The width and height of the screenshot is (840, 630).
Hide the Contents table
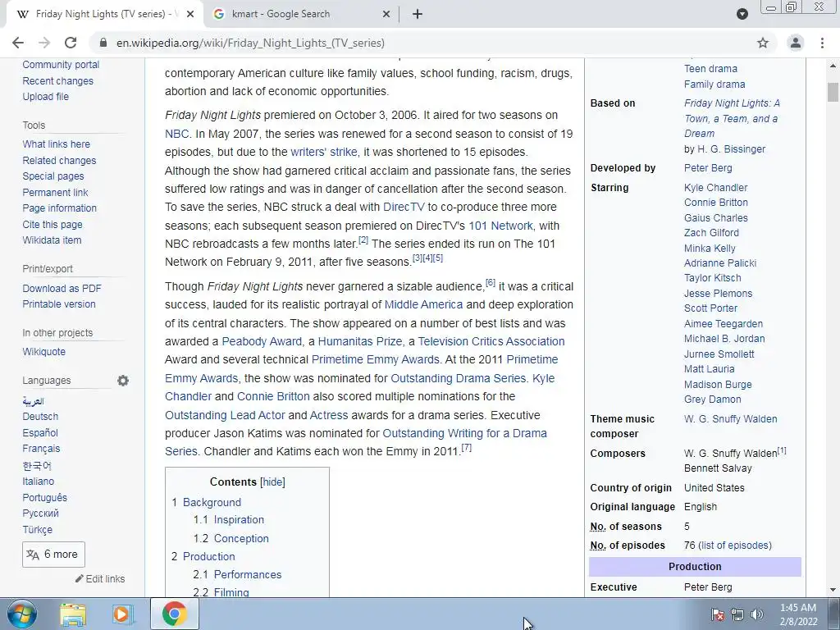coord(272,482)
